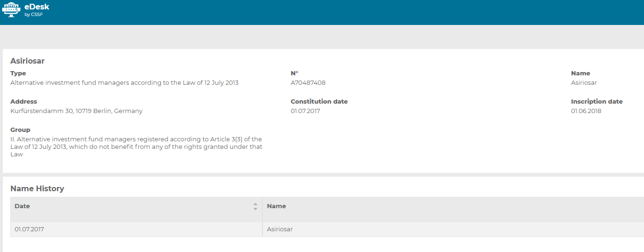Click the address Kurfürstendamm 30, 10719 Berlin

76,111
